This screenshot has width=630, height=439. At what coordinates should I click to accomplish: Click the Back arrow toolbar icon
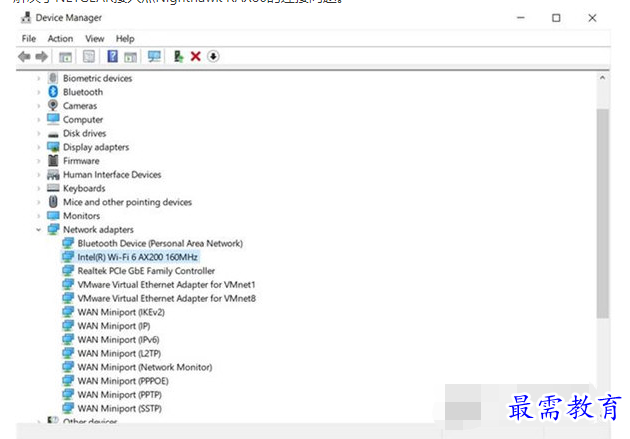(25, 57)
